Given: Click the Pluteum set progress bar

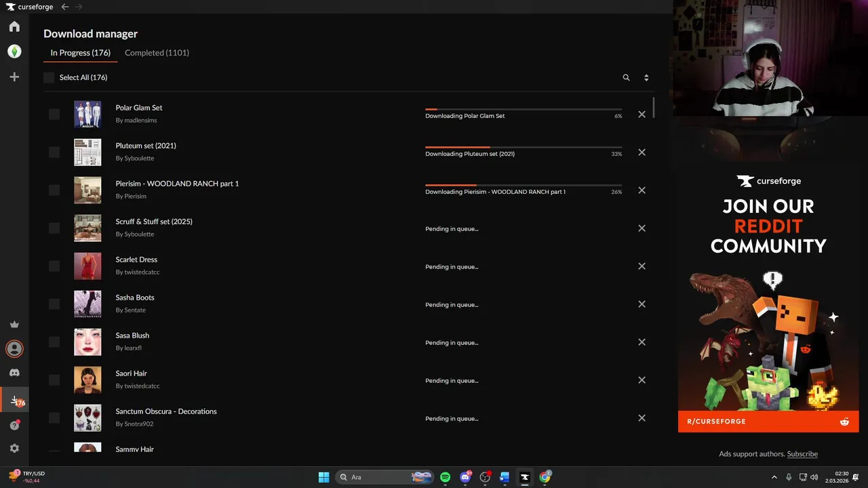Looking at the screenshot, I should 524,147.
